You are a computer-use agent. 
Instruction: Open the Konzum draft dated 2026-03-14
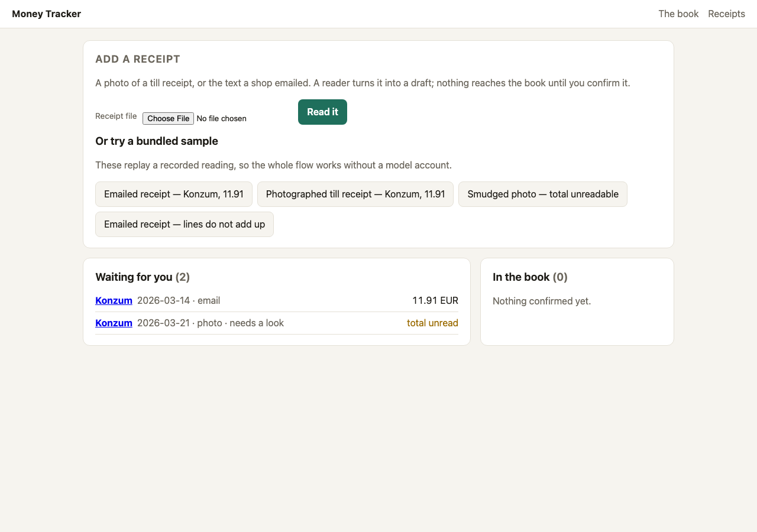pos(114,300)
